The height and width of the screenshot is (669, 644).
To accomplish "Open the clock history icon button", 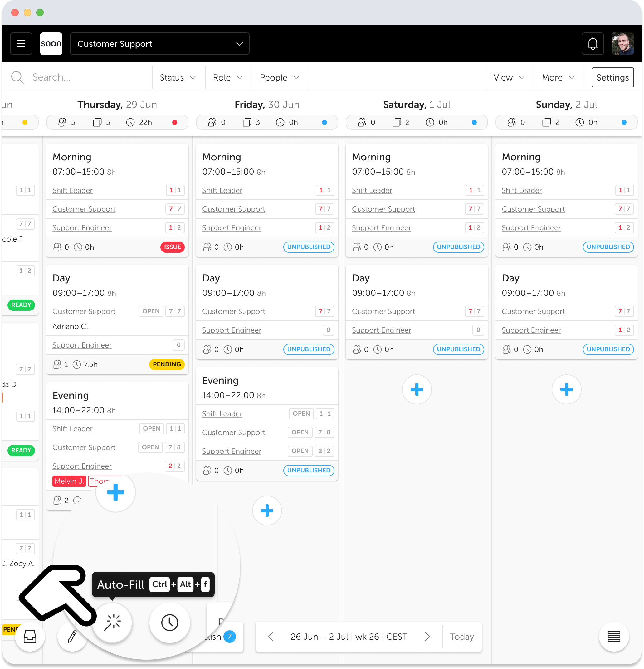I will coord(170,622).
